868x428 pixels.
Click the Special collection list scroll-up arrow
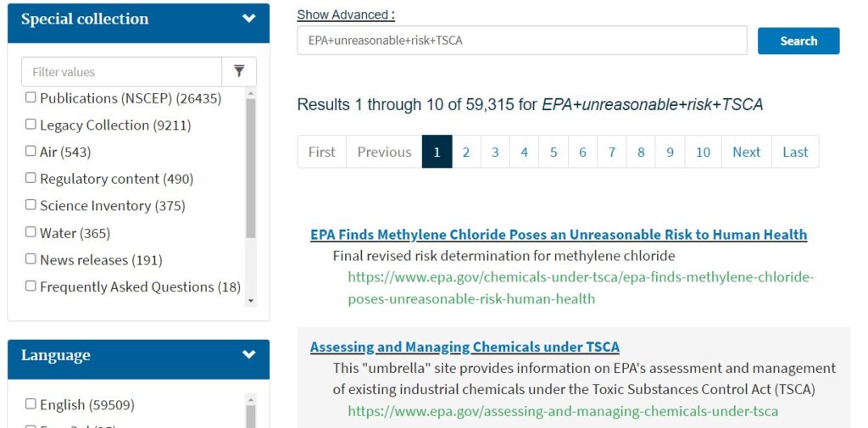(251, 93)
